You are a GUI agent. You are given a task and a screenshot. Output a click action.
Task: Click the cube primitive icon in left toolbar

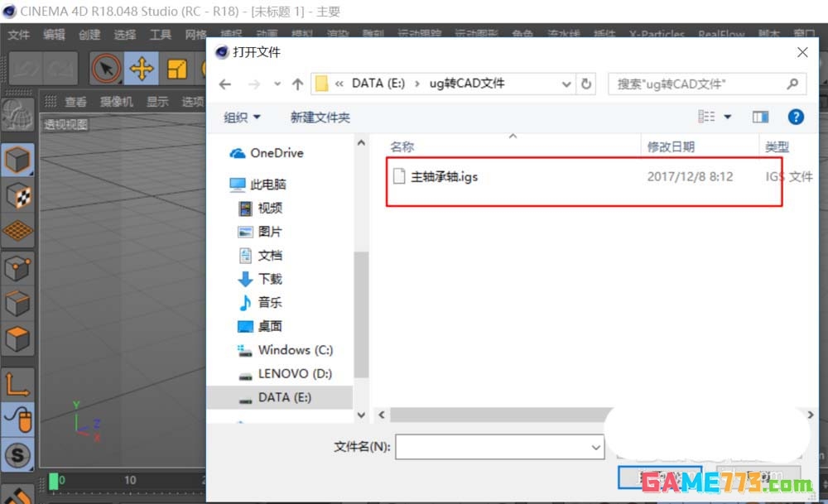18,160
